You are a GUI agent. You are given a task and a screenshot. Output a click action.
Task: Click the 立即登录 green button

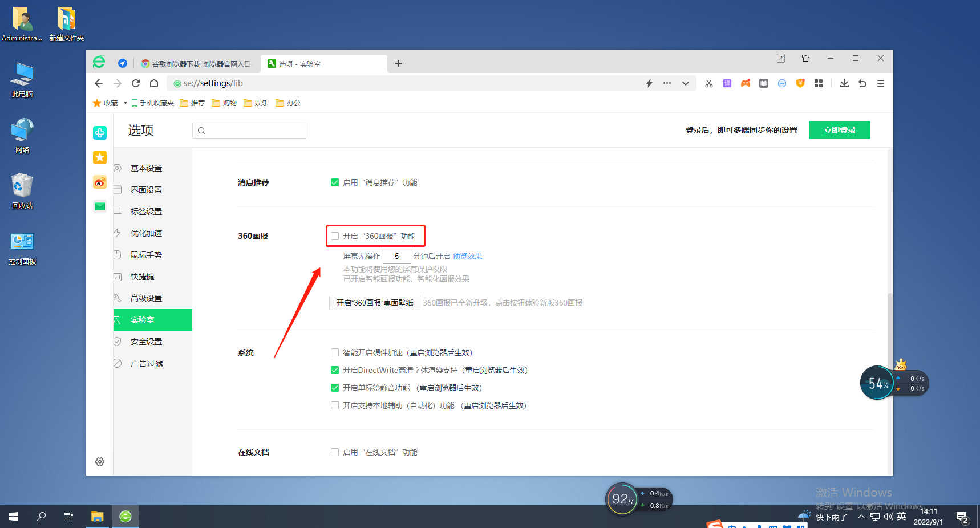840,130
